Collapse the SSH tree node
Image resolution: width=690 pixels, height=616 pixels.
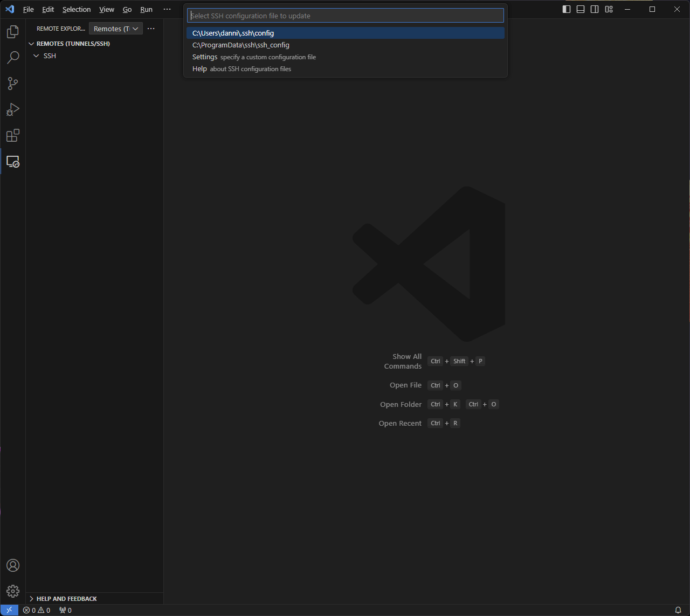[x=94, y=56]
